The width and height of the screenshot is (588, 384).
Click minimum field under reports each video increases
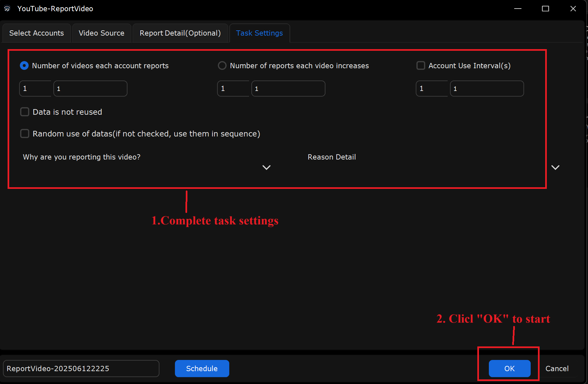[x=234, y=88]
